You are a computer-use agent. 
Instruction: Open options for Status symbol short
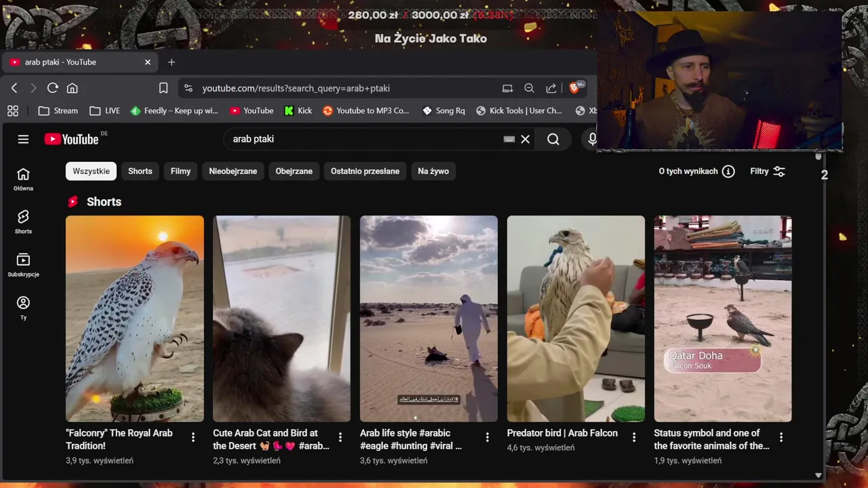click(781, 438)
